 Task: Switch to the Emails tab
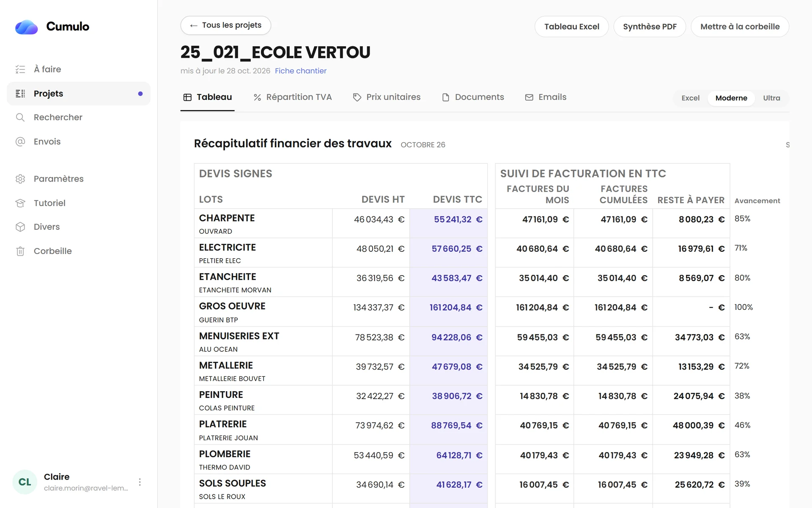point(546,97)
